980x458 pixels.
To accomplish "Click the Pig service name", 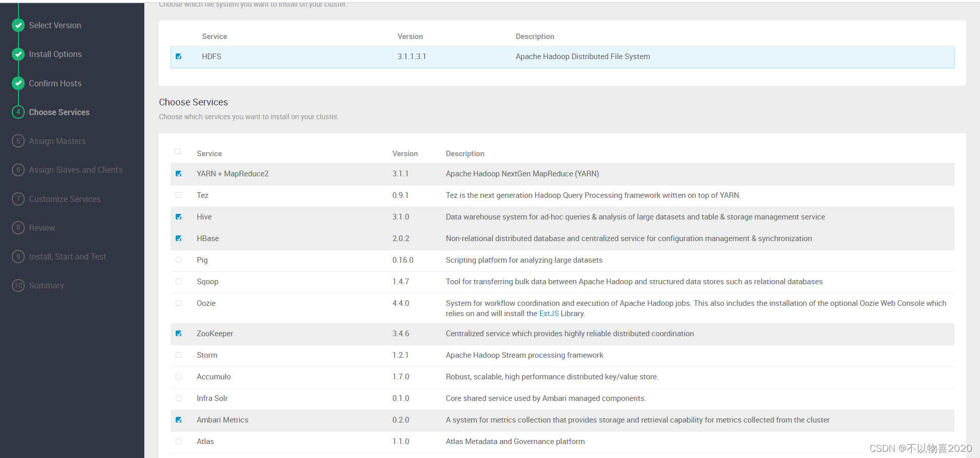I will (x=202, y=260).
